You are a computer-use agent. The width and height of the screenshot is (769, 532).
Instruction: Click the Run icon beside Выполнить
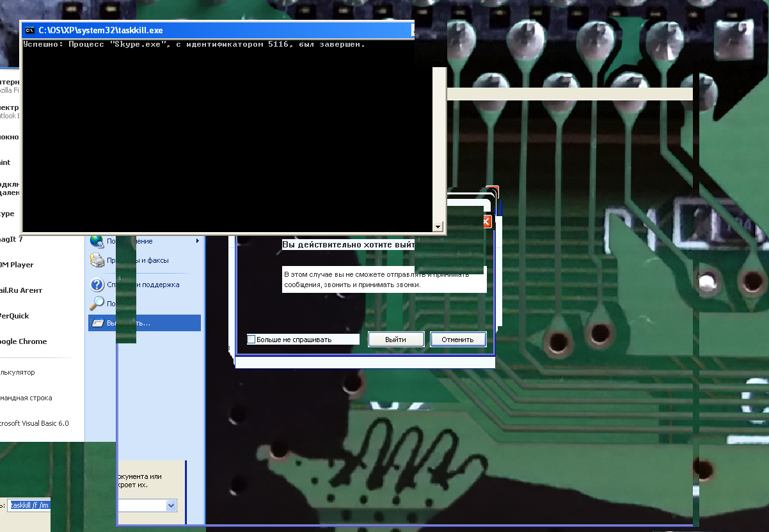coord(97,323)
